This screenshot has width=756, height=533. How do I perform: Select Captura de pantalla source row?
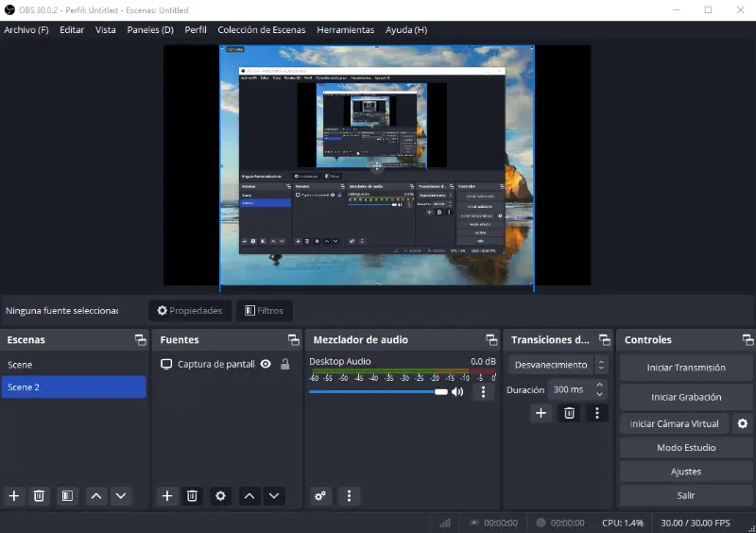pyautogui.click(x=226, y=364)
